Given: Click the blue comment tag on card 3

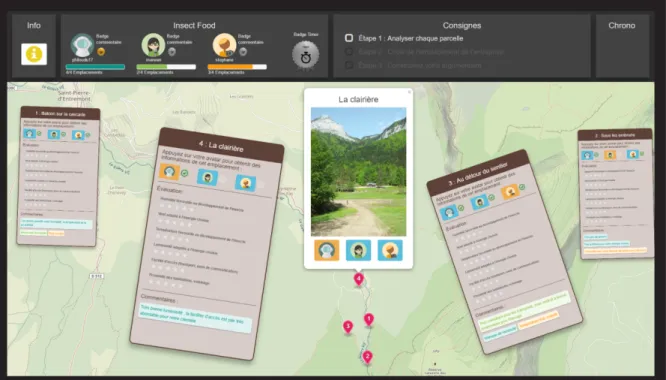Looking at the screenshot, I should [500, 332].
